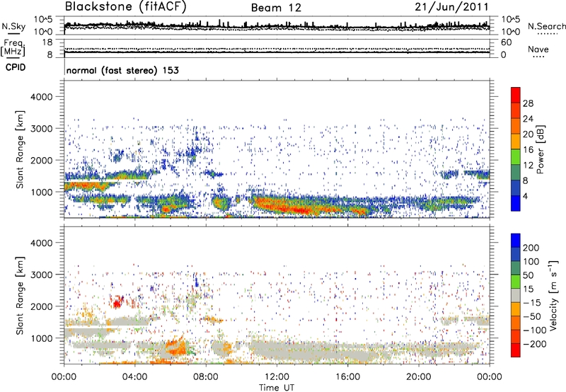Click the '04:00' time axis tick label
The width and height of the screenshot is (566, 392).
tap(134, 377)
